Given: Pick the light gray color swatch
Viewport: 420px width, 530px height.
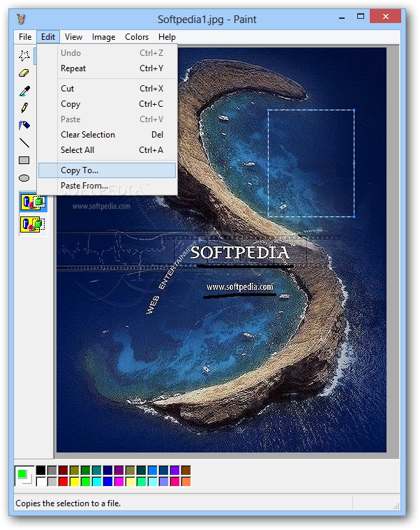Looking at the screenshot, I should click(52, 481).
